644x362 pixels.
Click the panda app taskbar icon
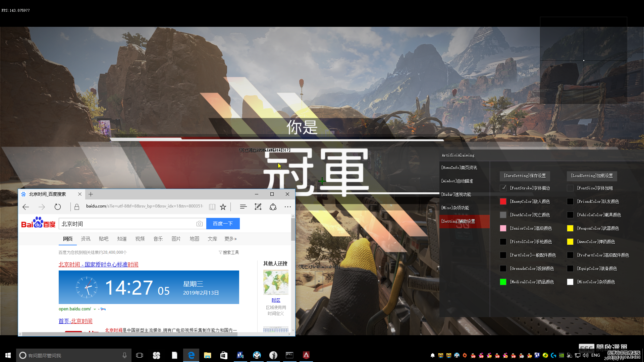257,355
